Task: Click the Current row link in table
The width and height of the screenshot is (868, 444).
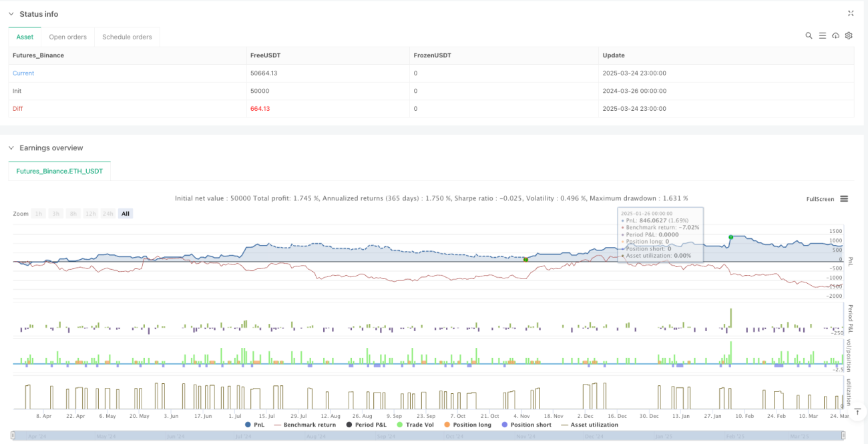Action: [x=23, y=73]
